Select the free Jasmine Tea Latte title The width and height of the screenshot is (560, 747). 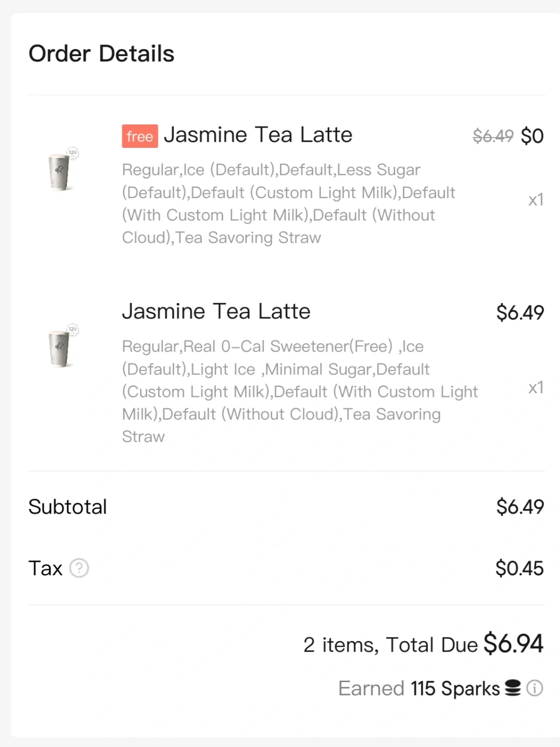click(x=258, y=135)
